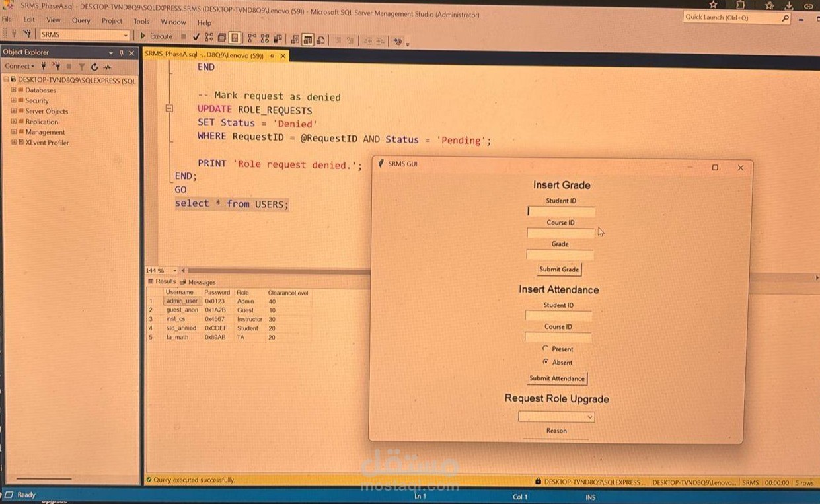This screenshot has height=504, width=820.
Task: Disconnect the current server connection
Action: click(x=58, y=66)
